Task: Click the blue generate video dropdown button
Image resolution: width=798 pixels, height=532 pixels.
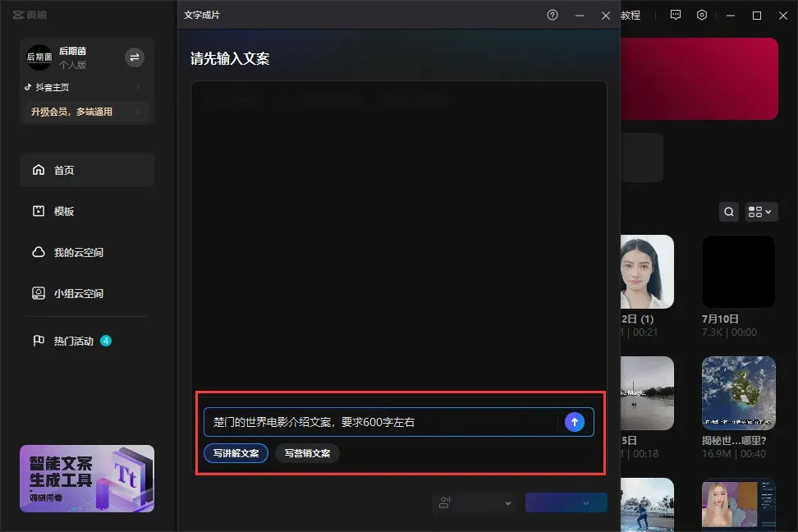Action: 566,503
